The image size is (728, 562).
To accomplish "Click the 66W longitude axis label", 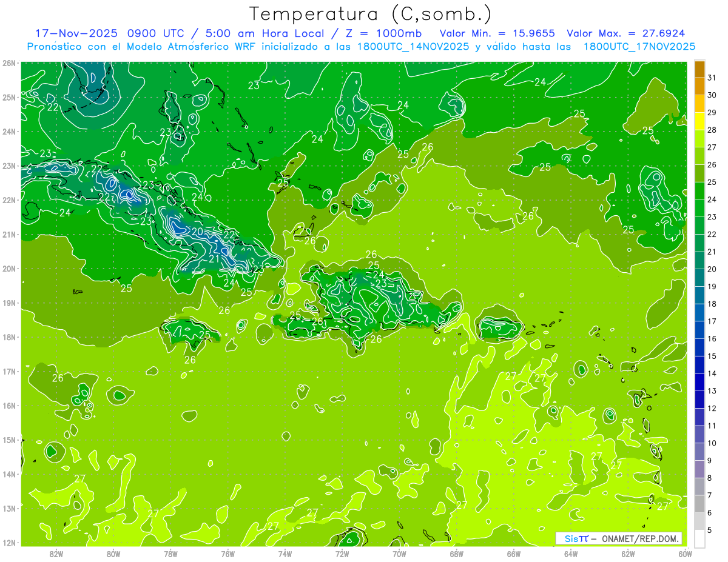I will pos(514,554).
